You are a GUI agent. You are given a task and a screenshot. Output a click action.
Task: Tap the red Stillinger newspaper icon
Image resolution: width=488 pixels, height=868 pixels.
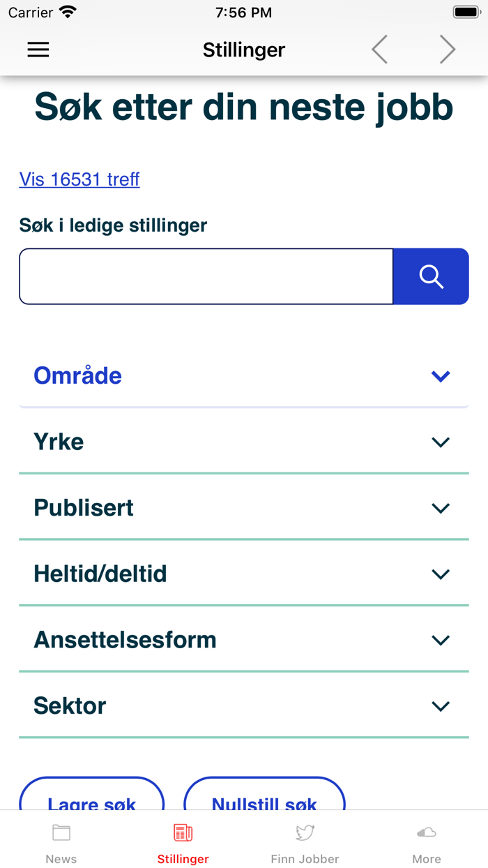183,832
